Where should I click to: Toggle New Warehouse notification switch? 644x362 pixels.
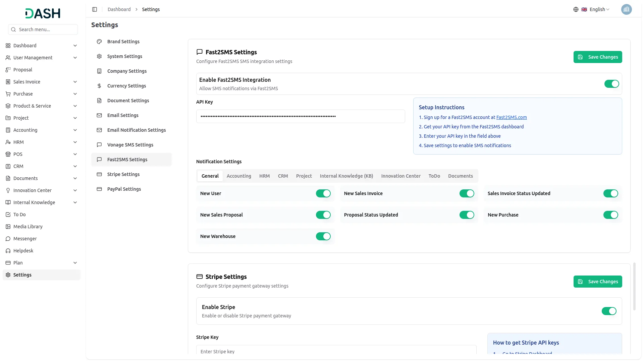(x=323, y=236)
